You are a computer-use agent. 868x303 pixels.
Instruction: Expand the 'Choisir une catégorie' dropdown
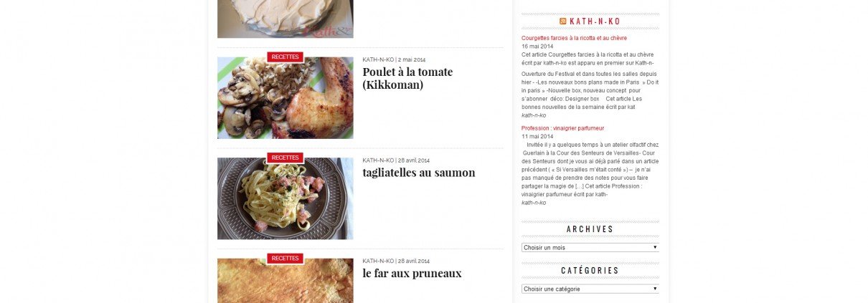pyautogui.click(x=590, y=289)
